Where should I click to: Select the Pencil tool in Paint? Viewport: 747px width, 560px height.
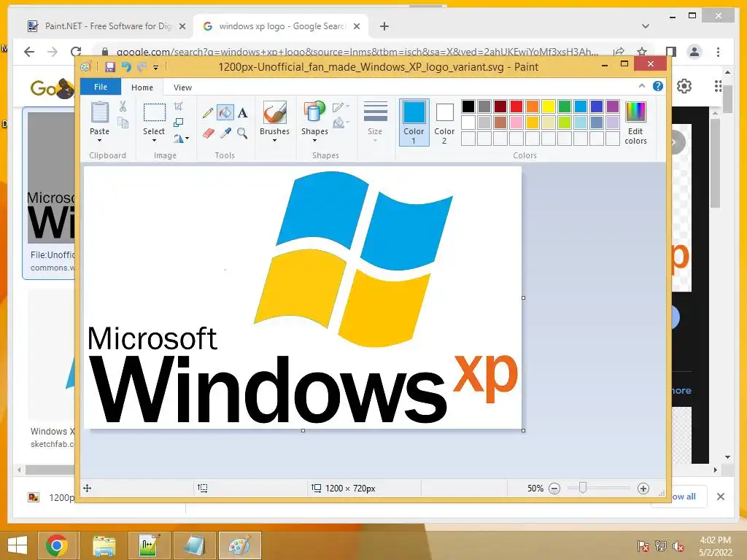208,113
